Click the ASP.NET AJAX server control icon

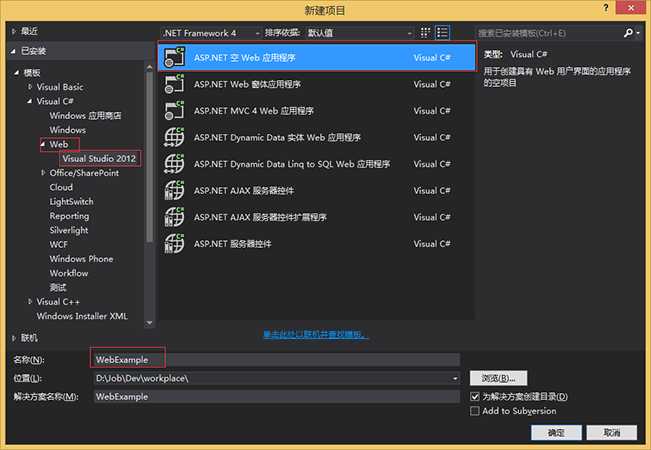[x=174, y=190]
